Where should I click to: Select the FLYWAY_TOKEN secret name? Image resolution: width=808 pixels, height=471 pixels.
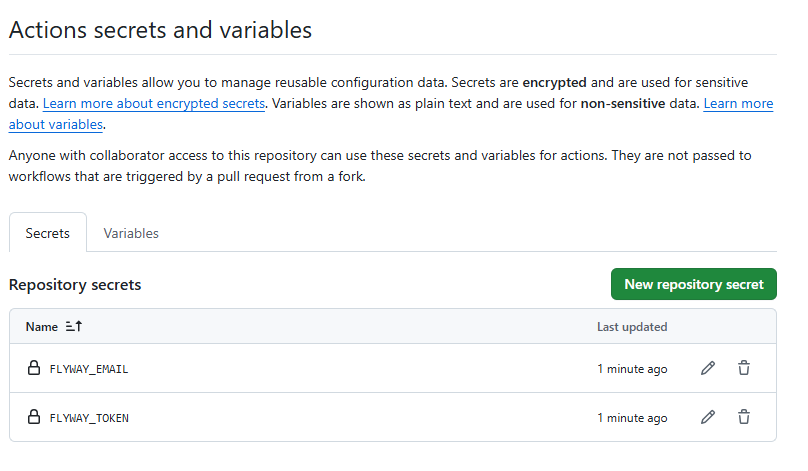(89, 418)
